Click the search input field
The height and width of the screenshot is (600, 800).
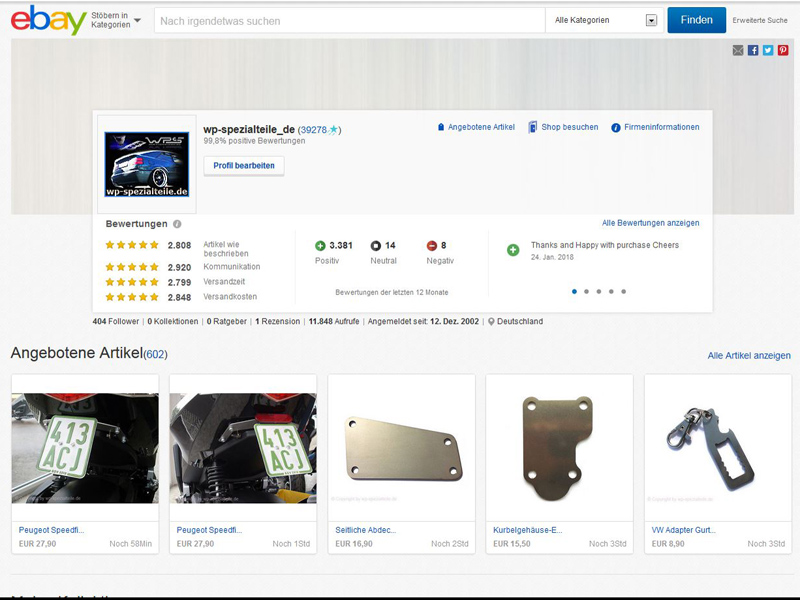click(x=350, y=21)
